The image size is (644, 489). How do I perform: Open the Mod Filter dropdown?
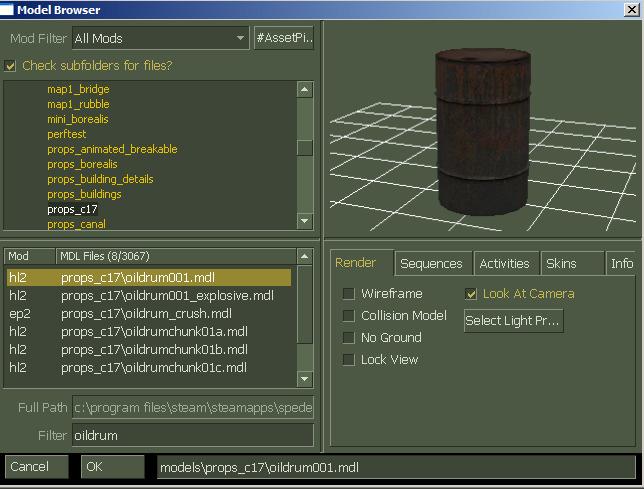[x=160, y=38]
